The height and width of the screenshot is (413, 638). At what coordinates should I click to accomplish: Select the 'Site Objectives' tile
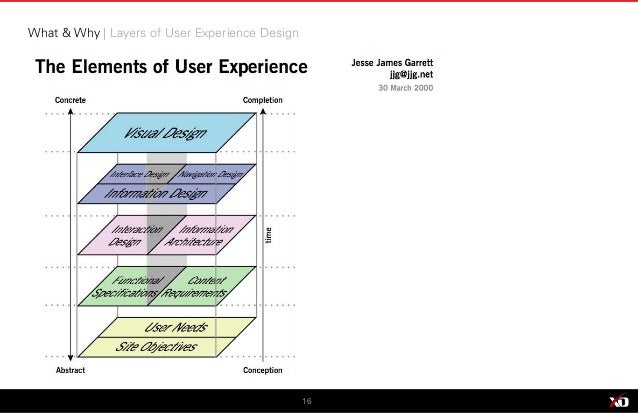(x=157, y=347)
